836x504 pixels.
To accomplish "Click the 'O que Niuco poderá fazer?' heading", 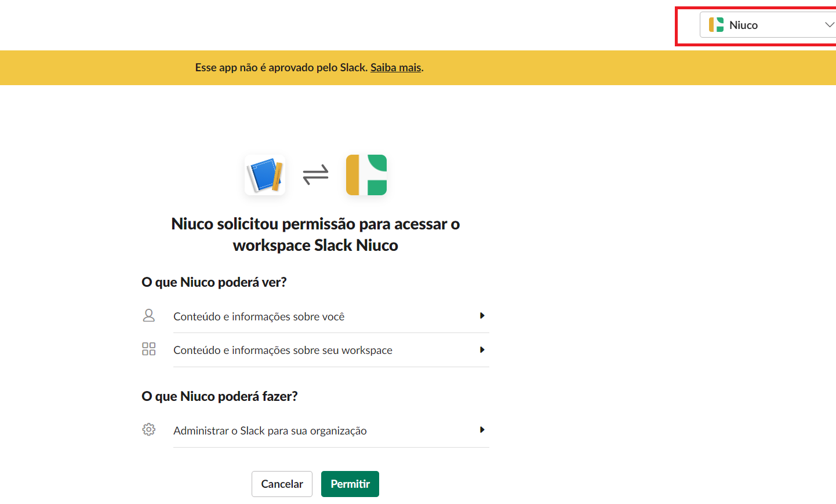I will tap(220, 396).
